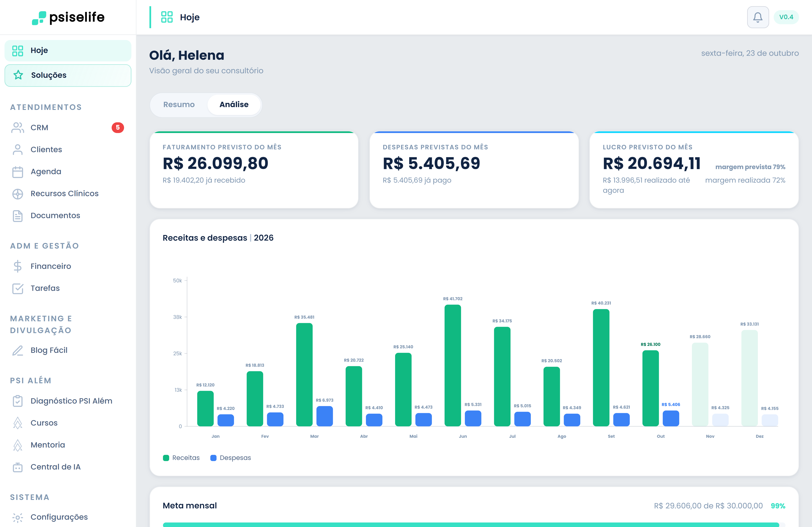Screen dimensions: 812x527
Task: Open the Documentos file icon
Action: [x=17, y=215]
